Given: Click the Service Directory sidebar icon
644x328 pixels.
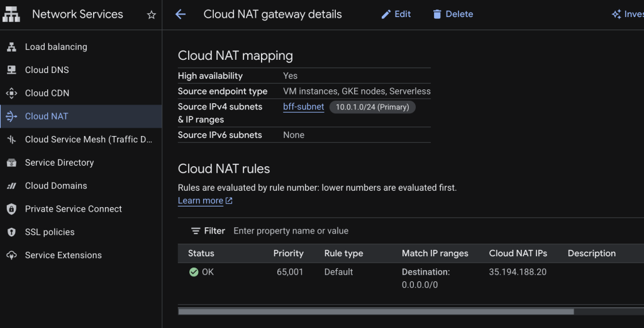Looking at the screenshot, I should (11, 163).
